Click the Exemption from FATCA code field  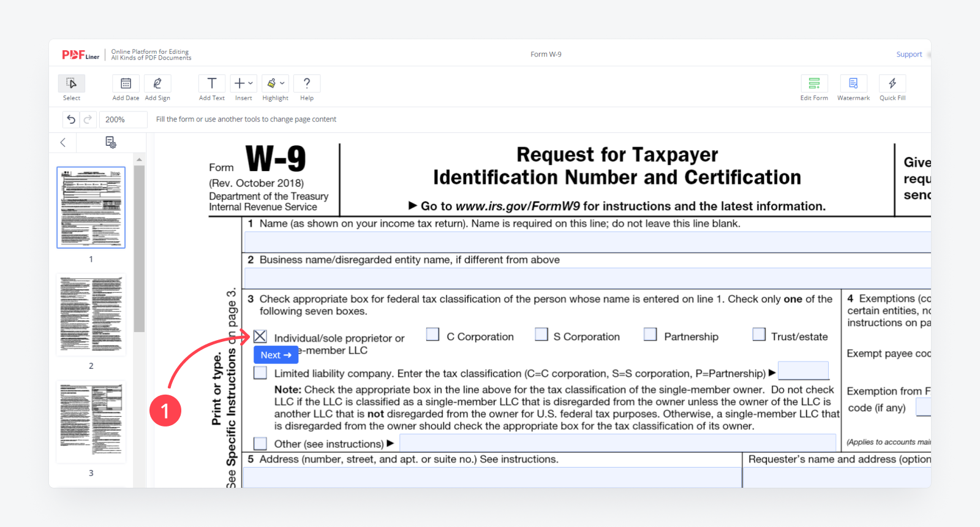pos(924,407)
